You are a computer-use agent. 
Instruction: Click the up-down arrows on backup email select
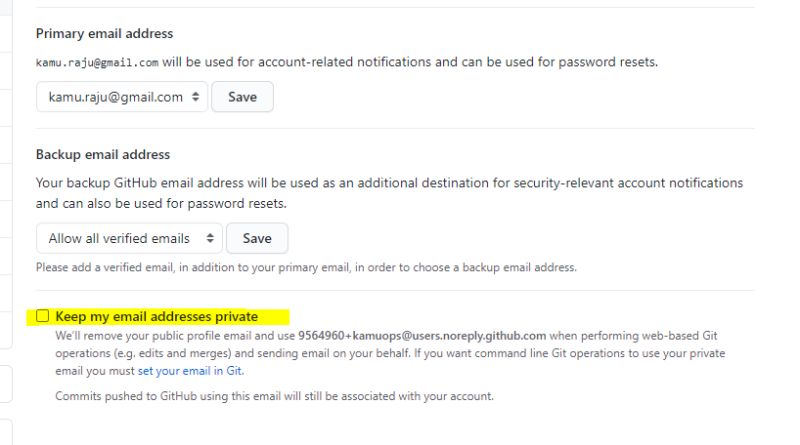tap(210, 238)
